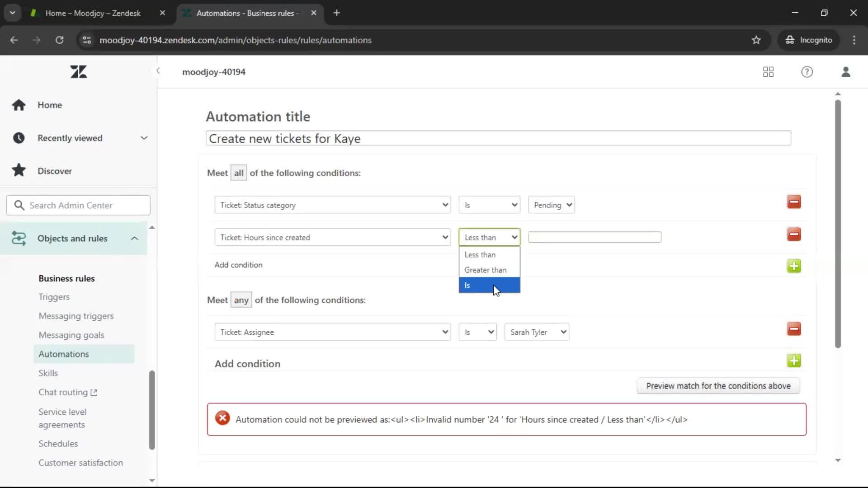Open the 'Is' operator dropdown for Assignee
This screenshot has width=868, height=488.
pos(478,332)
